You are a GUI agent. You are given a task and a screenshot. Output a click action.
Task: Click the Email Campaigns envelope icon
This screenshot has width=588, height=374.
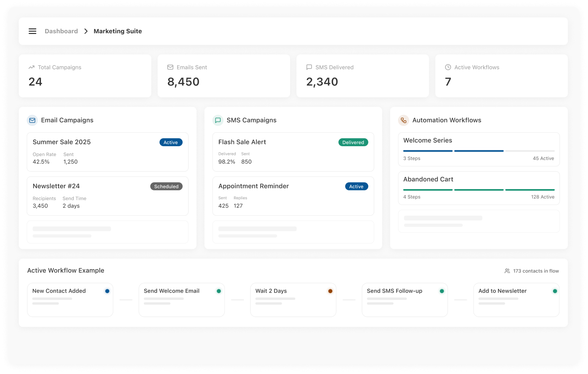click(x=32, y=120)
